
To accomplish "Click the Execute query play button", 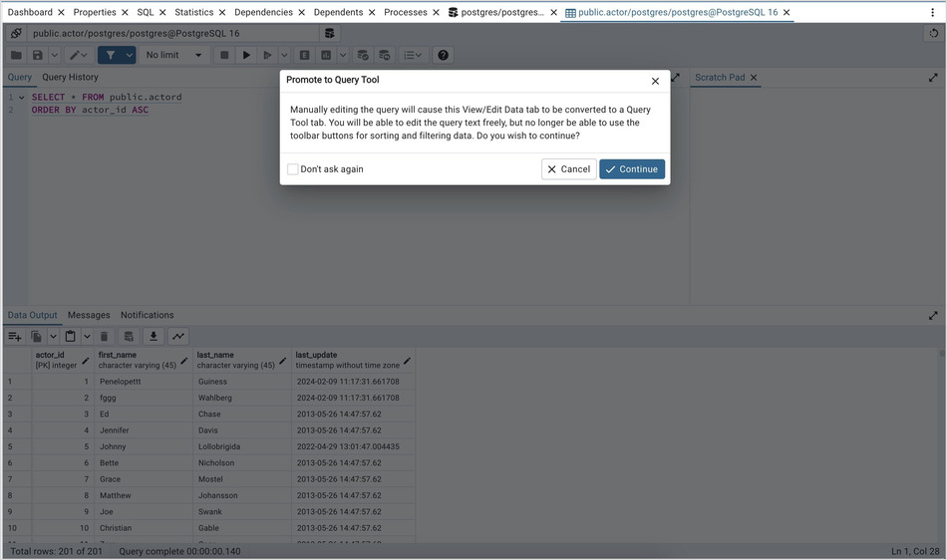I will [246, 56].
